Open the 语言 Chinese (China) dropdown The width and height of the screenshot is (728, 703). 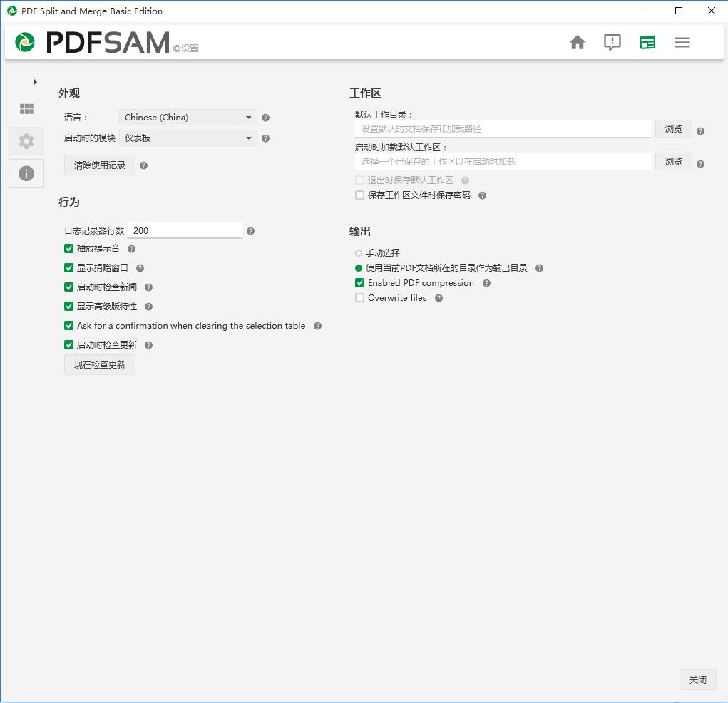coord(188,118)
